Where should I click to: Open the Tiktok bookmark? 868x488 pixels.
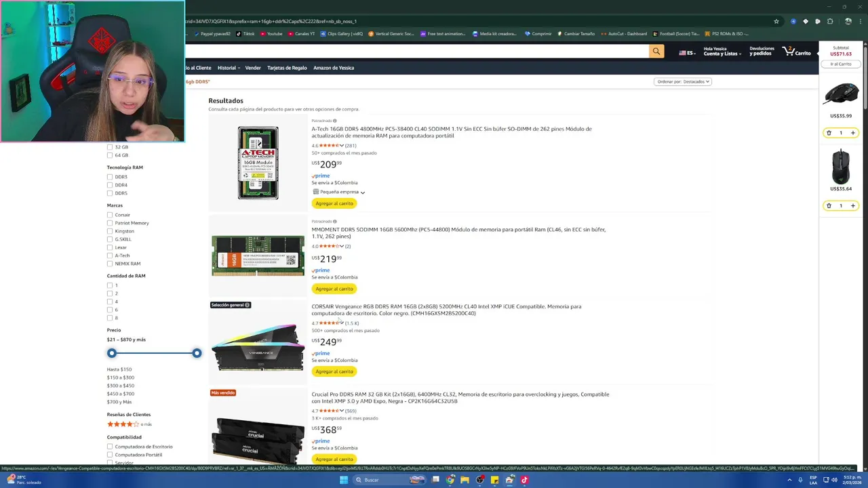(245, 33)
